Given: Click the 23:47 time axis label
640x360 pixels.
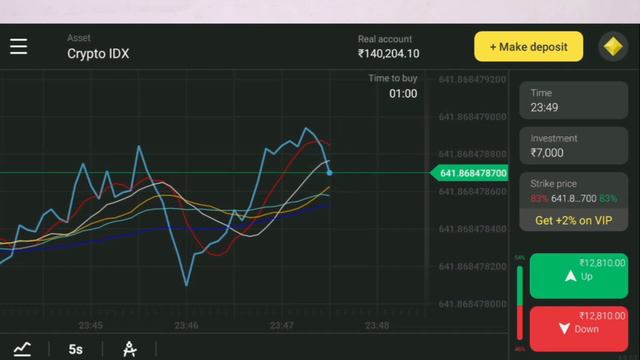Looking at the screenshot, I should (282, 326).
